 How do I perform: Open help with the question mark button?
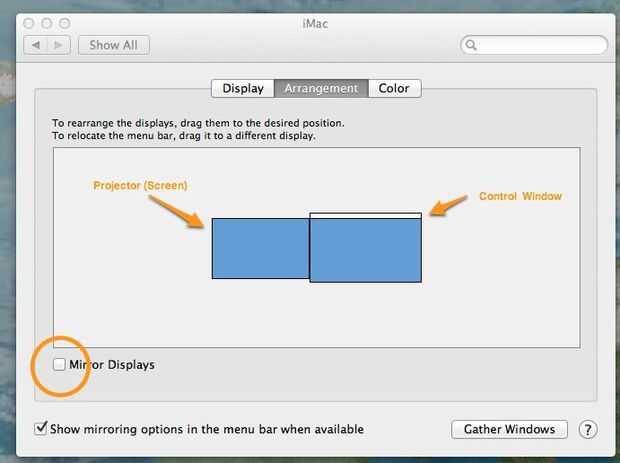pyautogui.click(x=588, y=429)
